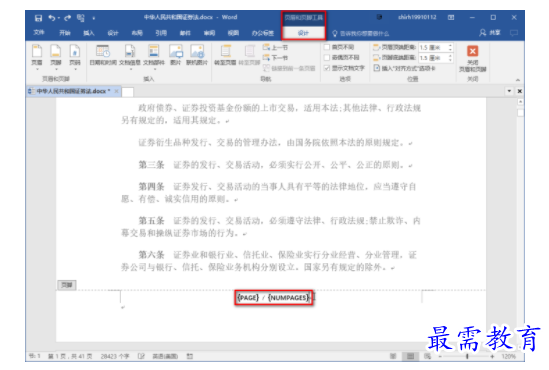The height and width of the screenshot is (370, 549).
Task: Click the 页眉顶端距离 value field
Action: coord(433,48)
